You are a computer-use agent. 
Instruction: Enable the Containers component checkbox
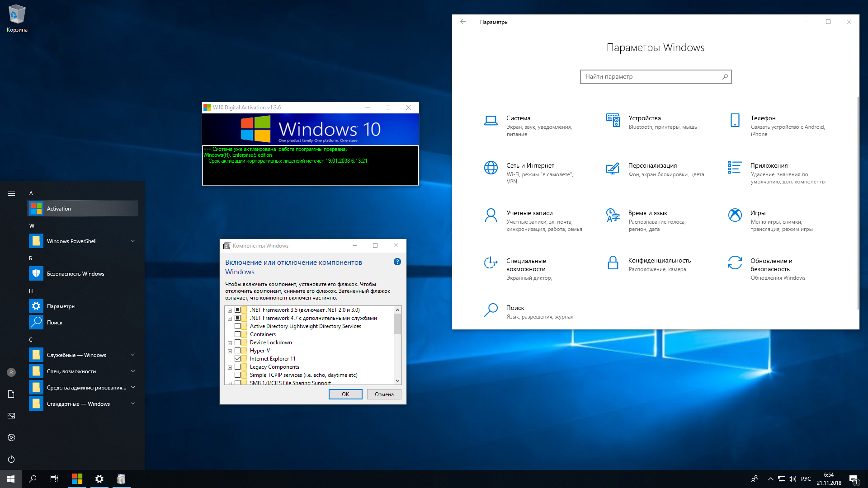[237, 334]
